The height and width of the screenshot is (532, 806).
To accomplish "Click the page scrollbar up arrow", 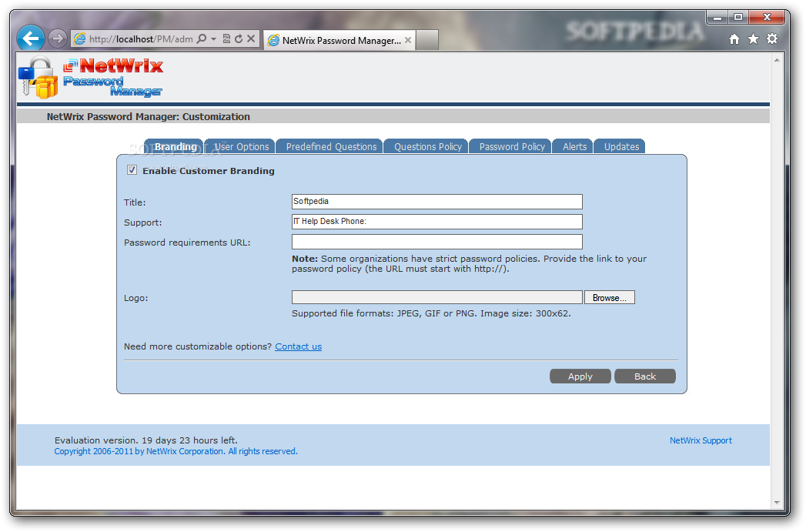I will [x=777, y=60].
